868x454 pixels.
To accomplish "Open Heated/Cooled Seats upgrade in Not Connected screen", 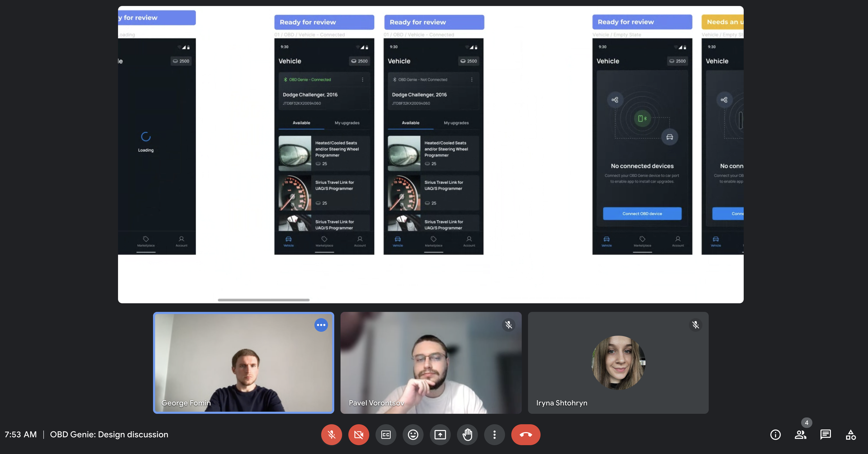I will coord(433,153).
